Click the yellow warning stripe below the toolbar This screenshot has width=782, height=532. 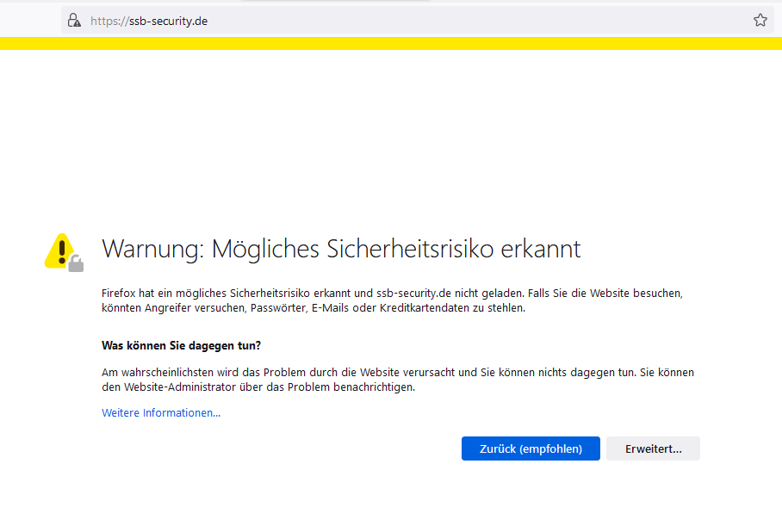[x=391, y=43]
